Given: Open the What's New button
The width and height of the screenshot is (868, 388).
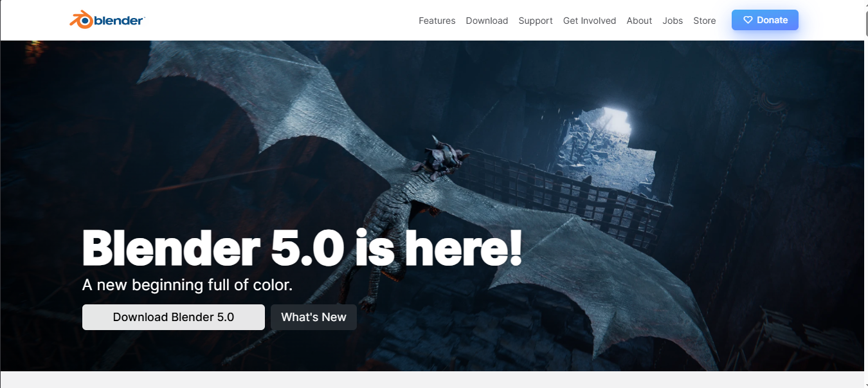Looking at the screenshot, I should point(314,317).
